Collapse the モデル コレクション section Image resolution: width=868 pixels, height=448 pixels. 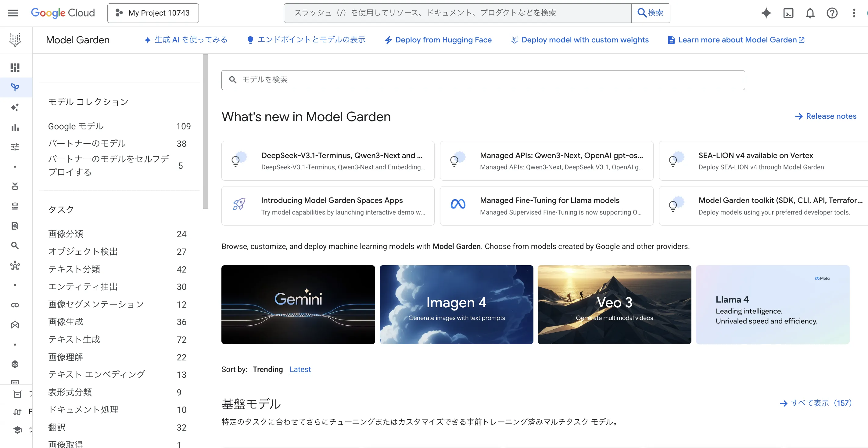click(88, 101)
